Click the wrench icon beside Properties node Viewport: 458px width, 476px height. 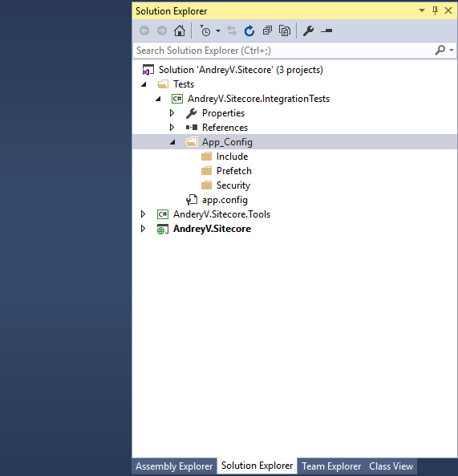coord(192,113)
